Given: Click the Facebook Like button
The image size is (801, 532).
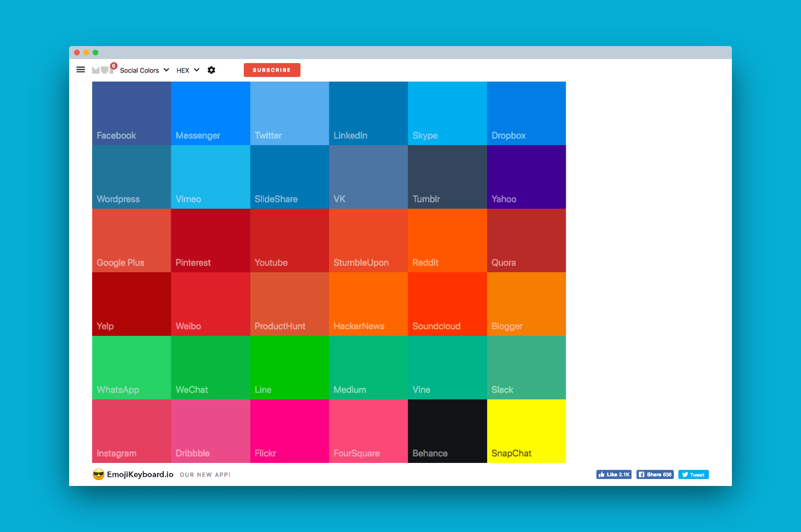Looking at the screenshot, I should (614, 474).
